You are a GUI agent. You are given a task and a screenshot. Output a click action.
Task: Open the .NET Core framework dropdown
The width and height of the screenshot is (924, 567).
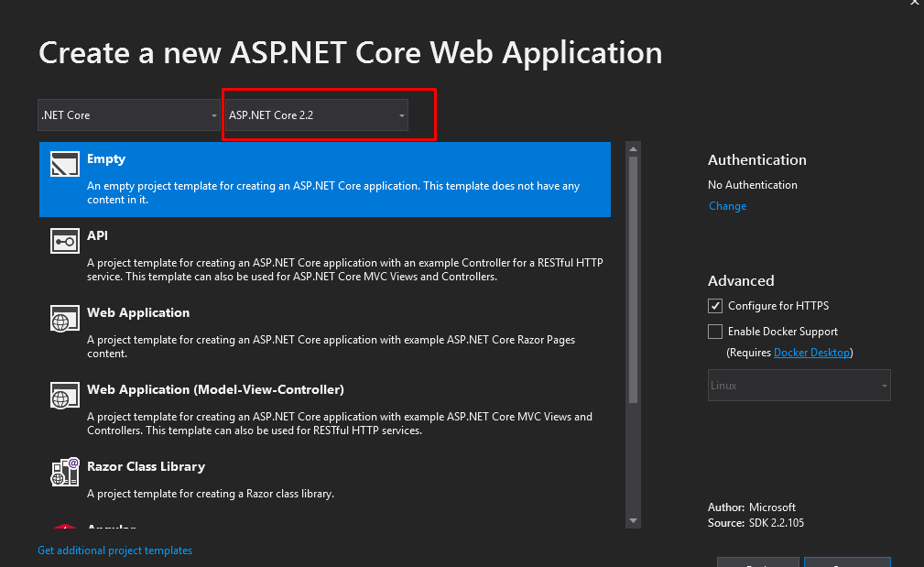click(129, 114)
